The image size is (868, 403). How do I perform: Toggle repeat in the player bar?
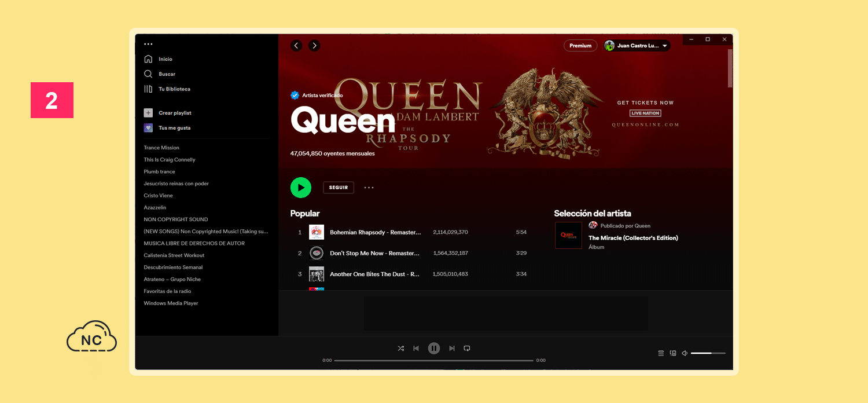(467, 348)
